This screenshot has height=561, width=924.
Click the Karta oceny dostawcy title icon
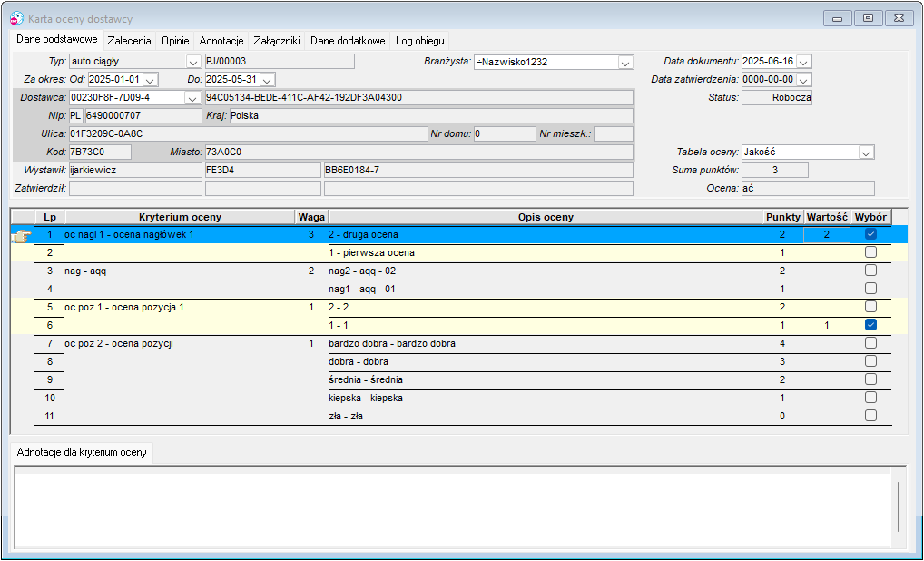pyautogui.click(x=17, y=18)
